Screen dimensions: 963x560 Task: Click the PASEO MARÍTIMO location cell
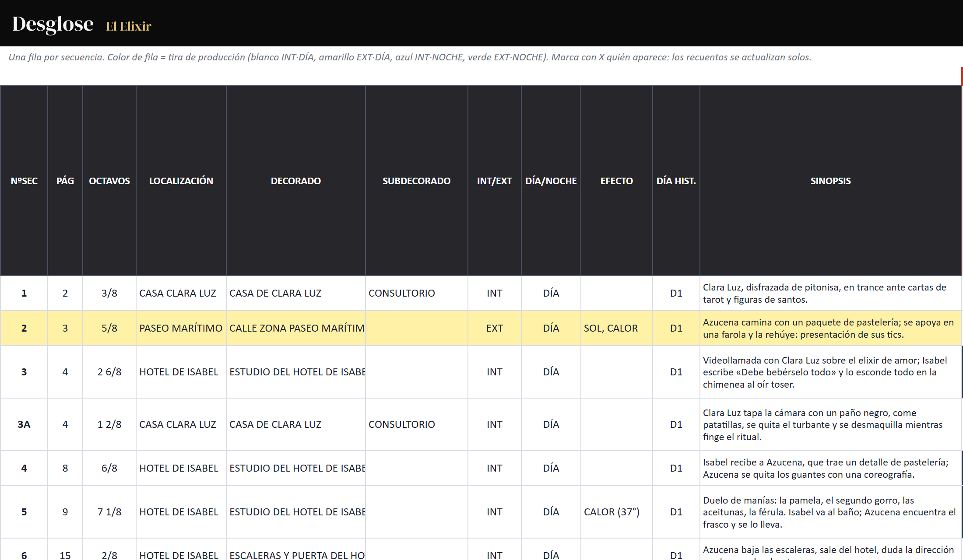[181, 328]
